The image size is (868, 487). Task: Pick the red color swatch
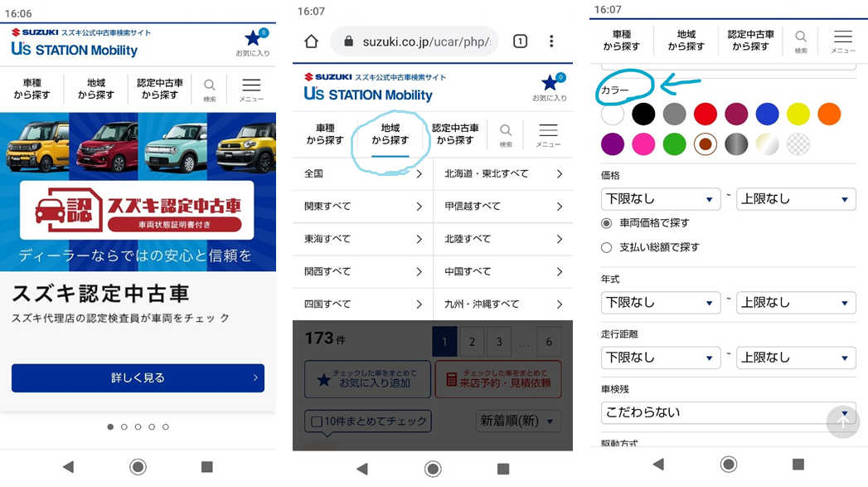706,114
